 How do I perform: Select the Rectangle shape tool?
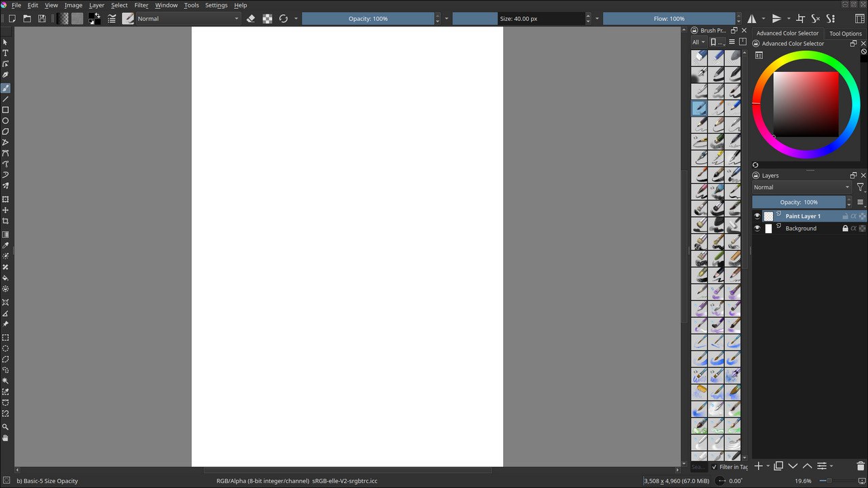[x=5, y=110]
